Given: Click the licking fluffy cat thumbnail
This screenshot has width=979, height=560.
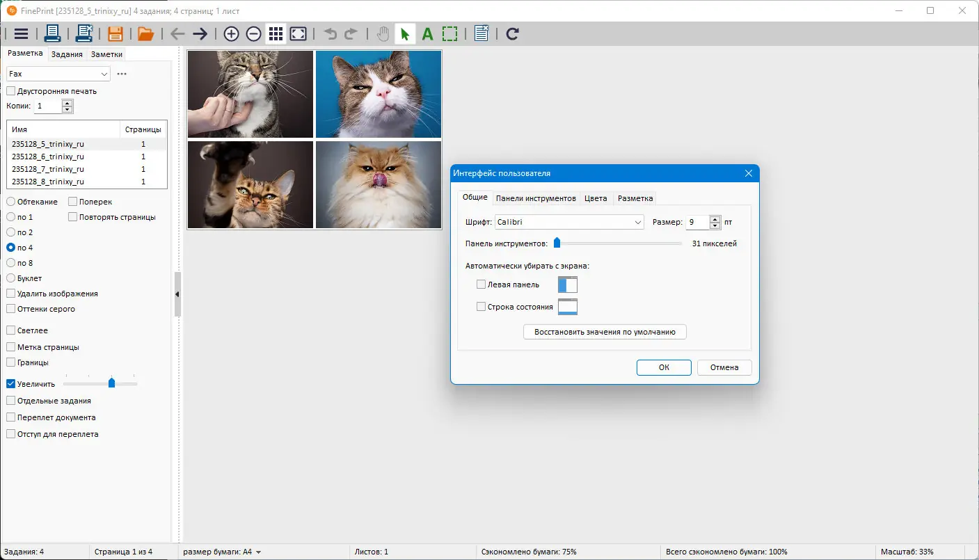Looking at the screenshot, I should click(x=379, y=184).
